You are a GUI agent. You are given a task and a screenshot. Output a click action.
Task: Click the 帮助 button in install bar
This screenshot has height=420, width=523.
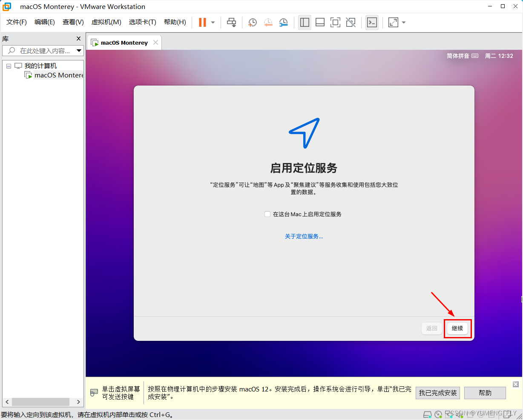point(485,393)
